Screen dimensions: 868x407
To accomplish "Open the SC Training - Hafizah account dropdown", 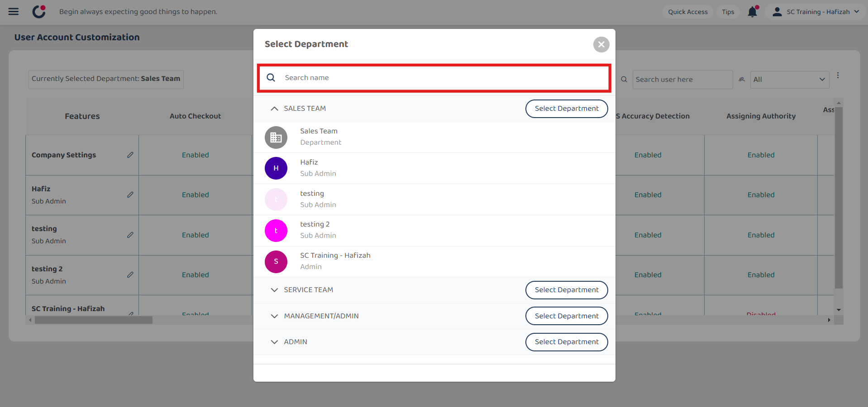I will tap(816, 12).
